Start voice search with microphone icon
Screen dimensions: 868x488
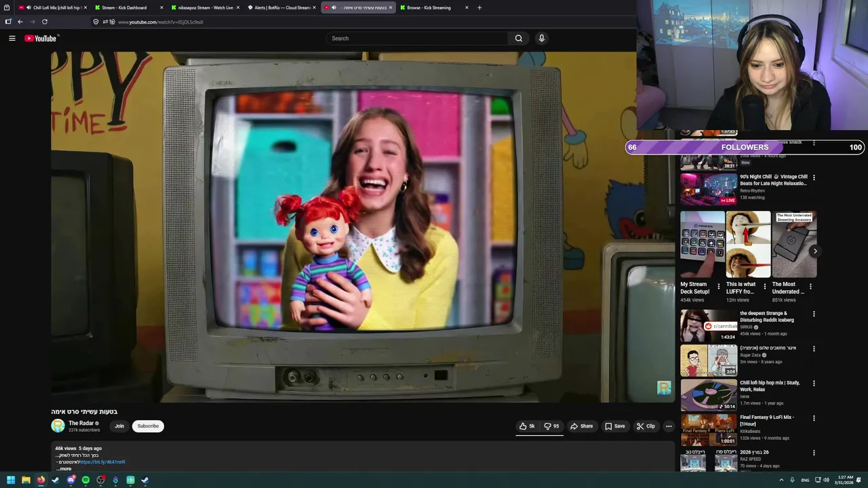(x=541, y=39)
